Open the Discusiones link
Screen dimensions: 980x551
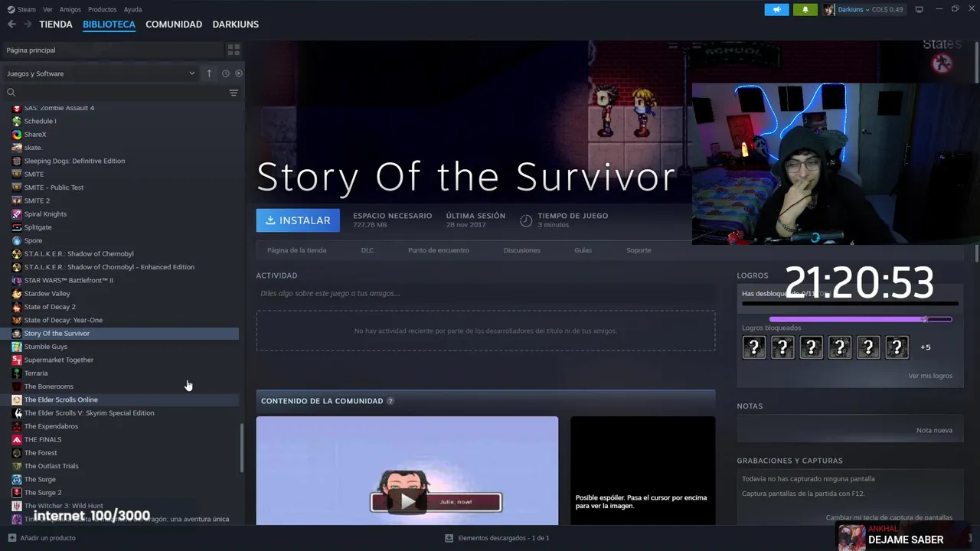[522, 250]
